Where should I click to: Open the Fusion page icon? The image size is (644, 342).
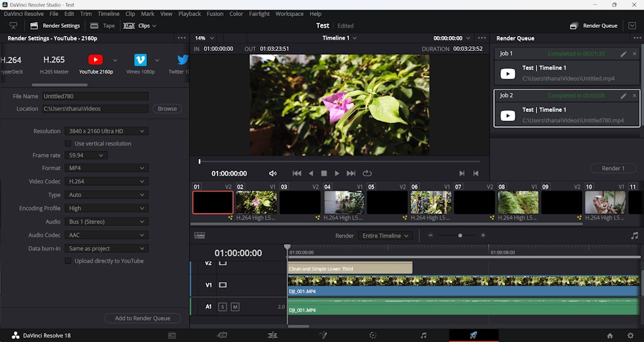pos(323,336)
